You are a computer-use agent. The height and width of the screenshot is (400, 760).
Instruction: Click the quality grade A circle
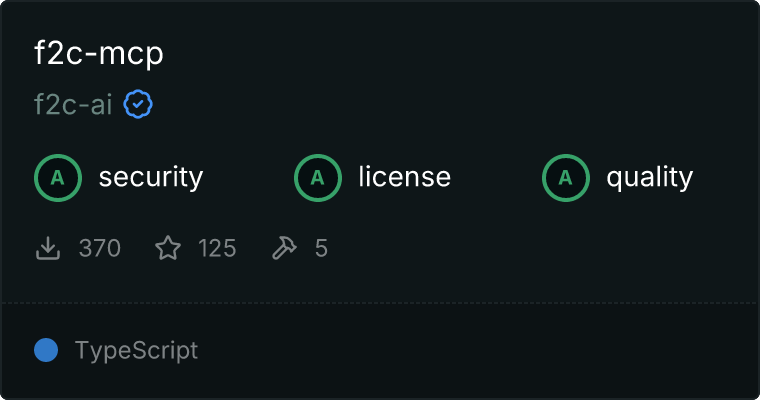click(x=566, y=178)
